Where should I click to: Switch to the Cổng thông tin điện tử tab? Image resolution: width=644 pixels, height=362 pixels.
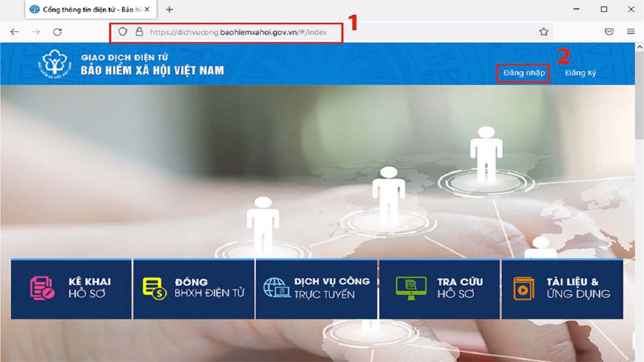coord(86,9)
